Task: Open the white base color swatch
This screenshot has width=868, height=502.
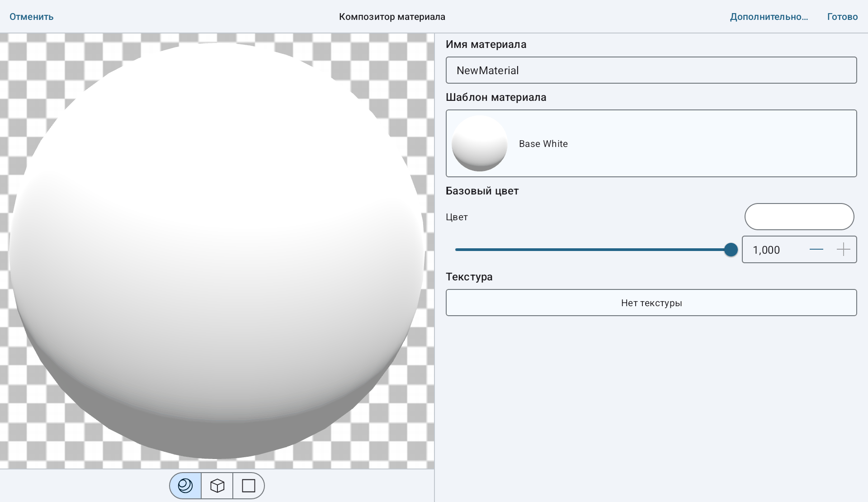Action: point(799,217)
